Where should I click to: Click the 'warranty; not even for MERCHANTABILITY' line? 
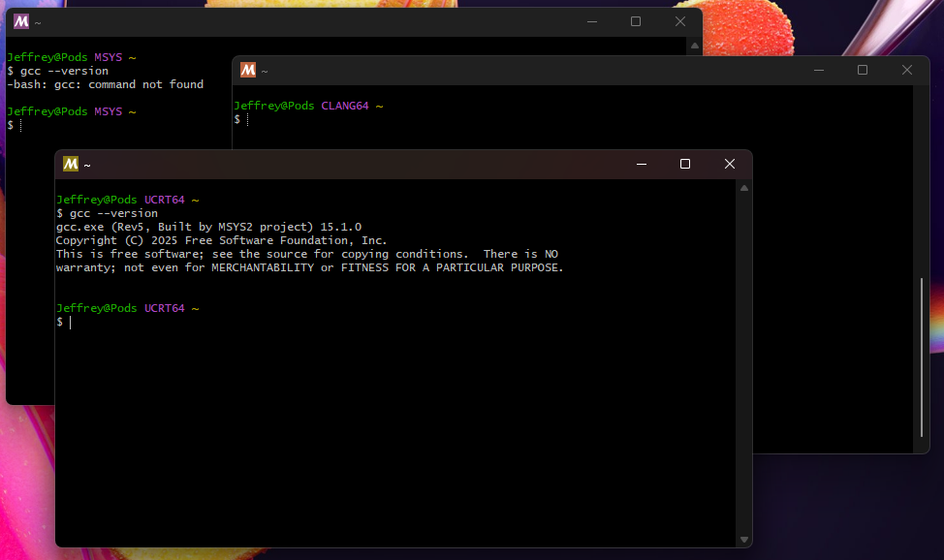pos(309,267)
